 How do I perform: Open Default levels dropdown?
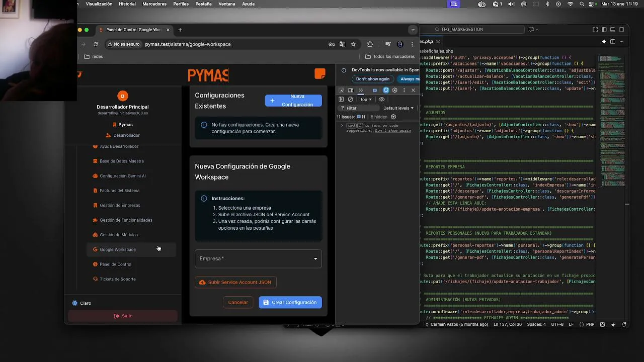click(398, 108)
